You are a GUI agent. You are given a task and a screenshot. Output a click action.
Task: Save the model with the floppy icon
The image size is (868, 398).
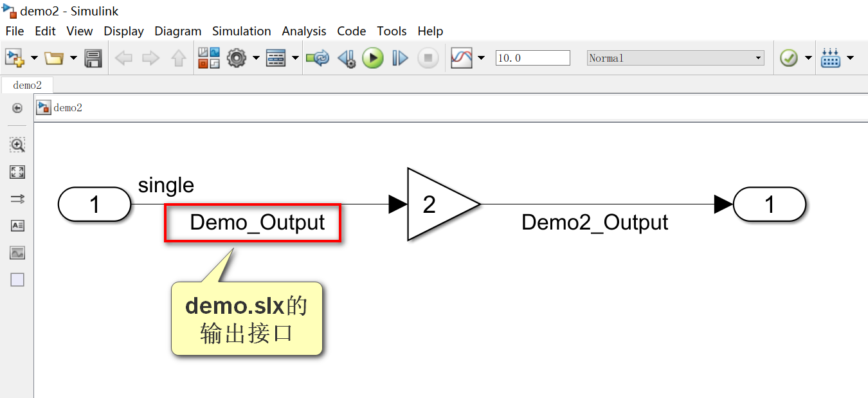pyautogui.click(x=94, y=59)
